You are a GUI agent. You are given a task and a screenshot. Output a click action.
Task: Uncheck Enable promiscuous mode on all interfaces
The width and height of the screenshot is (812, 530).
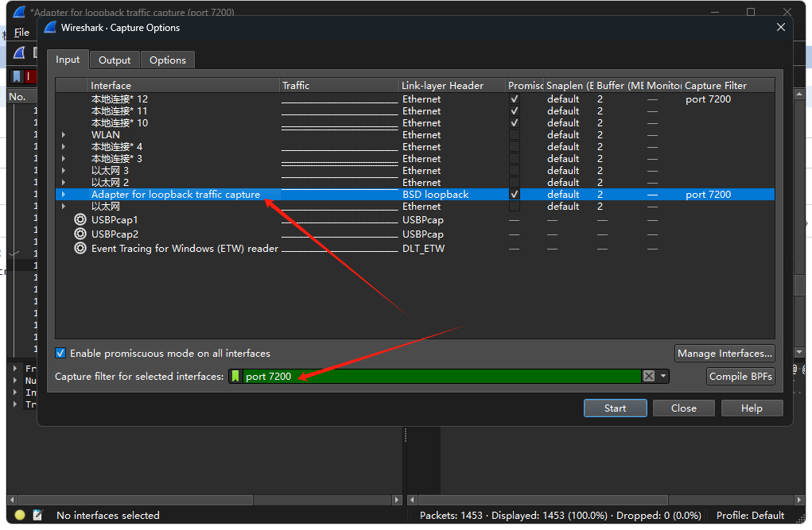(x=60, y=353)
